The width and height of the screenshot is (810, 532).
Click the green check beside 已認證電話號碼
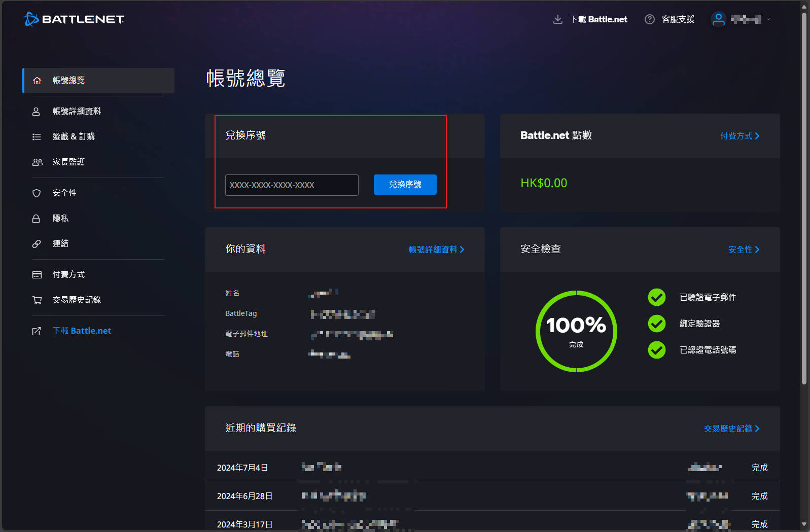(657, 350)
